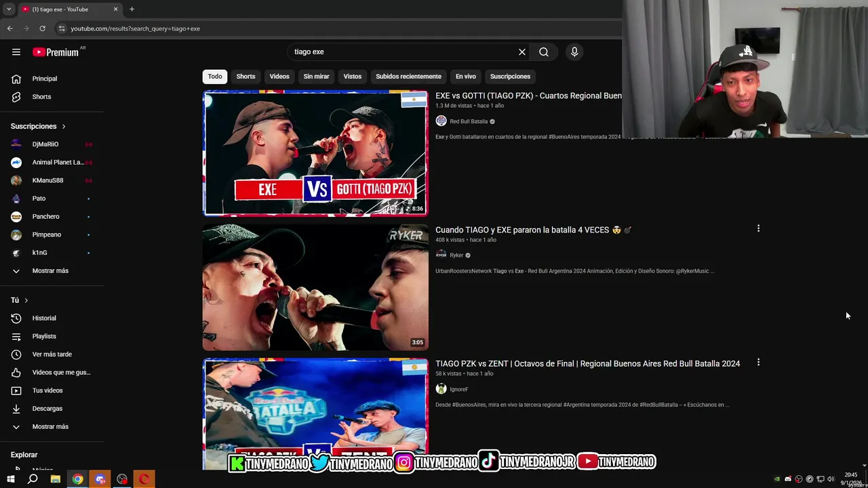
Task: Open Red Bull Batalla channel avatar
Action: 441,121
